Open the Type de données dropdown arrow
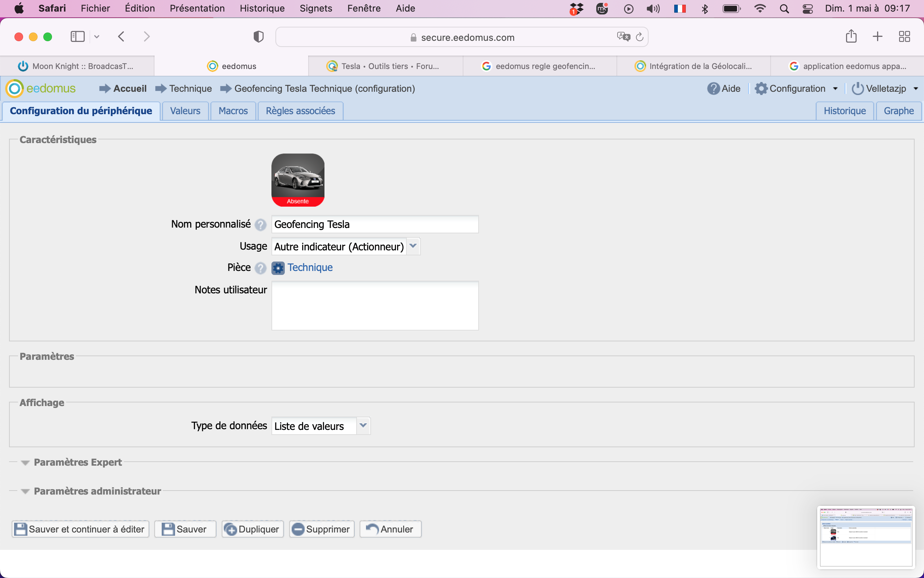 click(363, 426)
